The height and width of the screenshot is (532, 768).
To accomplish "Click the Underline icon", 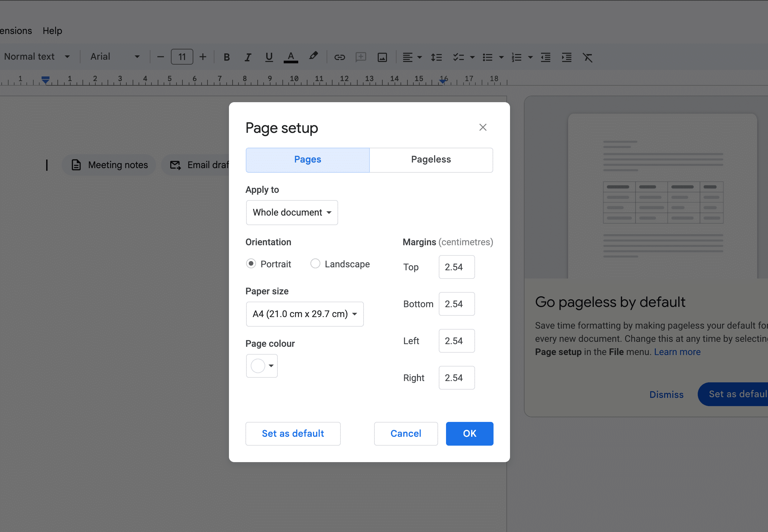I will [x=269, y=57].
